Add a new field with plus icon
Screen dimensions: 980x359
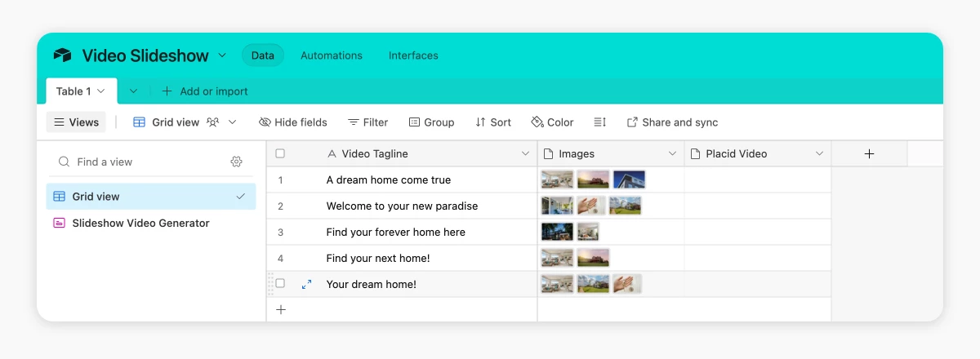point(869,153)
